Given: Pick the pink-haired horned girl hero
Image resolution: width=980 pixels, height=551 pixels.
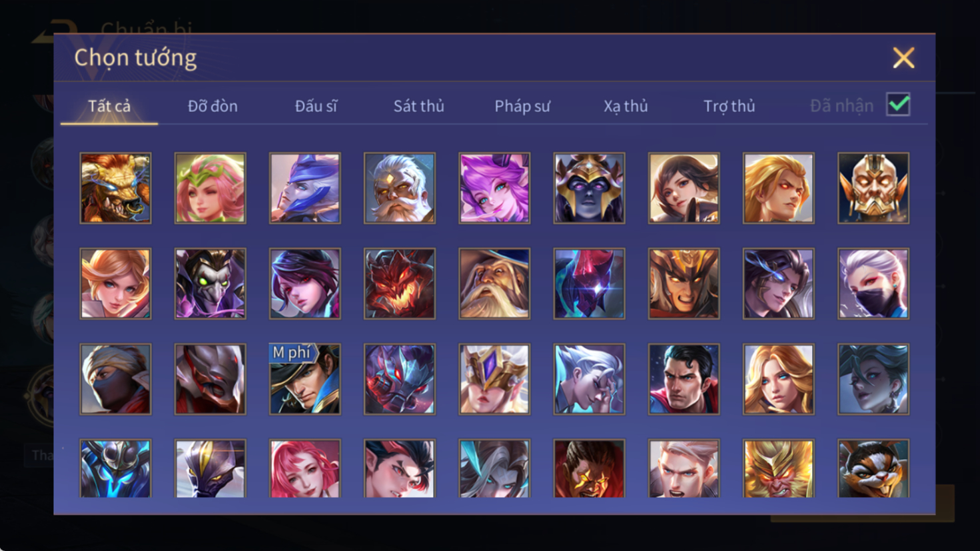Looking at the screenshot, I should coord(494,188).
